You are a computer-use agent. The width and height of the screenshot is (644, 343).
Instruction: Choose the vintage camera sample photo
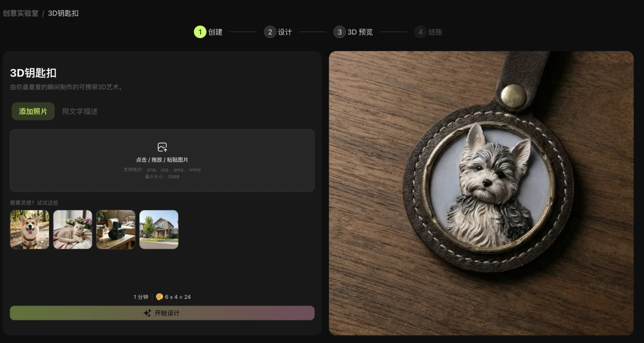point(116,229)
